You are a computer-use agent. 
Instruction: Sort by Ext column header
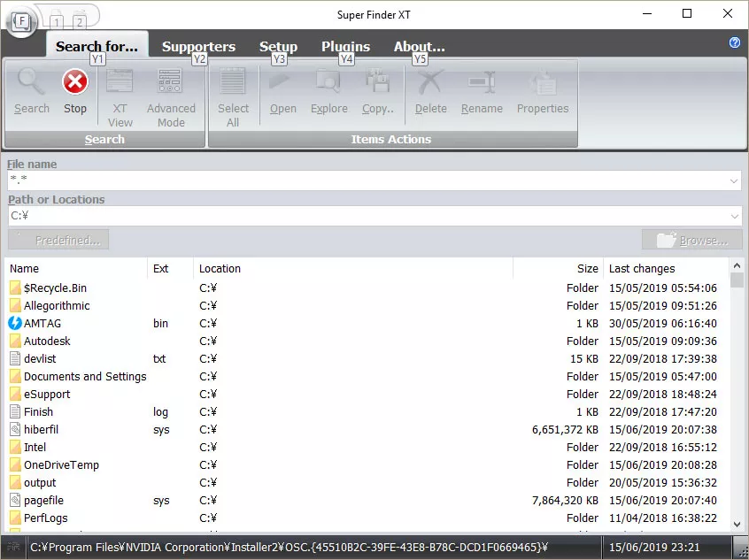(x=171, y=268)
